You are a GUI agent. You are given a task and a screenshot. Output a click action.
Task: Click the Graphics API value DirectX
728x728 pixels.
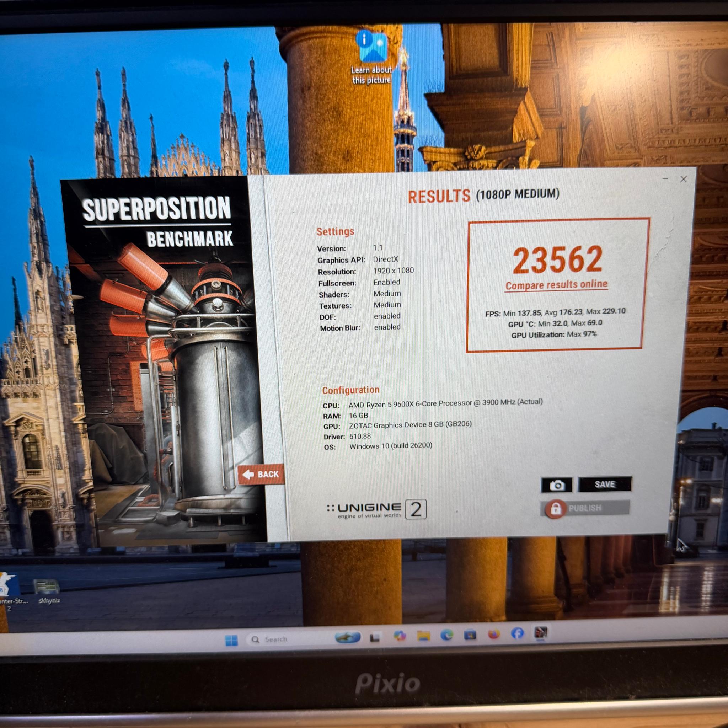[385, 259]
